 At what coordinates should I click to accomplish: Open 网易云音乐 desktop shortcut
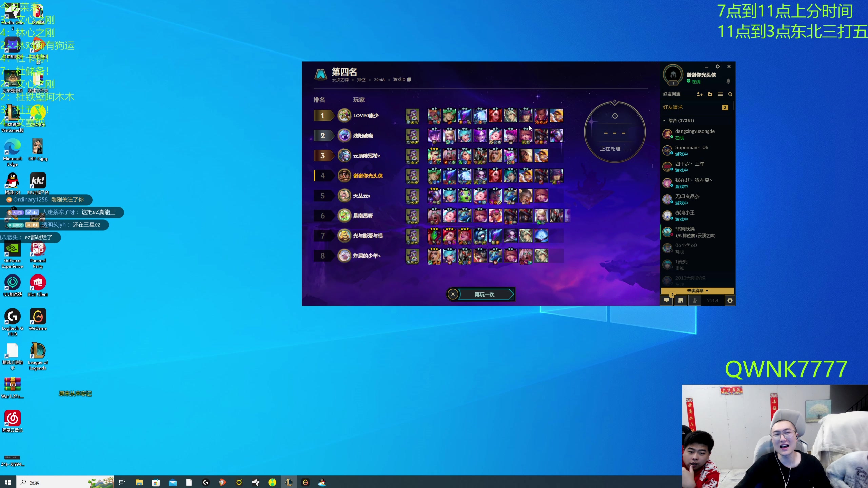tap(13, 421)
